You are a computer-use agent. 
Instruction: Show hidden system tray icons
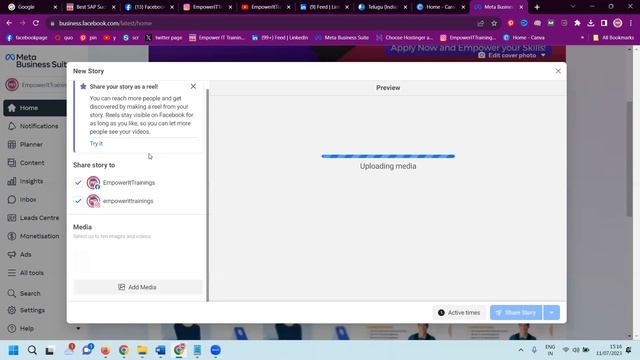521,350
